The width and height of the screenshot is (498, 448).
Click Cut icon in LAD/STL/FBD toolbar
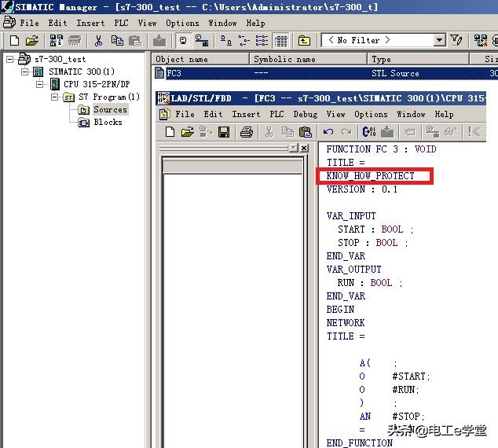pyautogui.click(x=269, y=132)
